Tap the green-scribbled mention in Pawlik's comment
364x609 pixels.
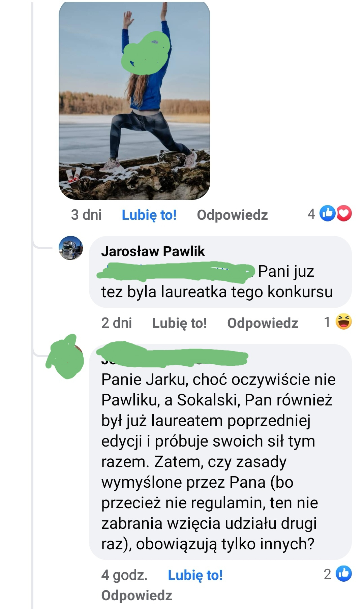(176, 272)
